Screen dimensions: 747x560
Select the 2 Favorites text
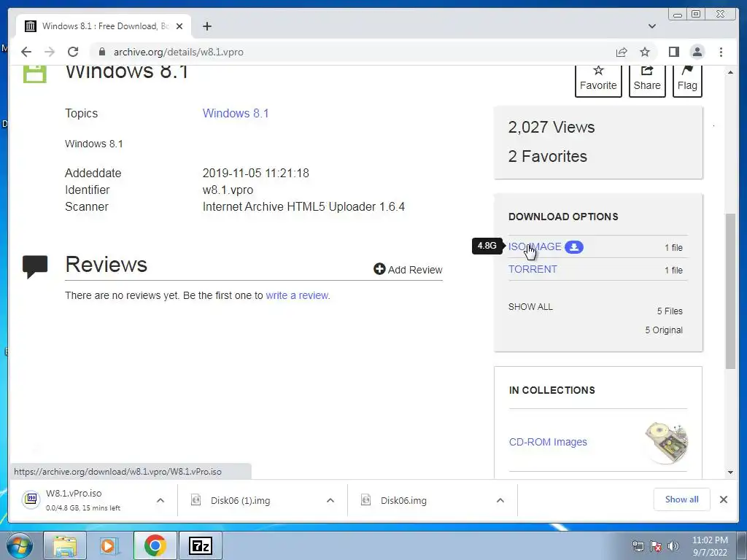[547, 156]
